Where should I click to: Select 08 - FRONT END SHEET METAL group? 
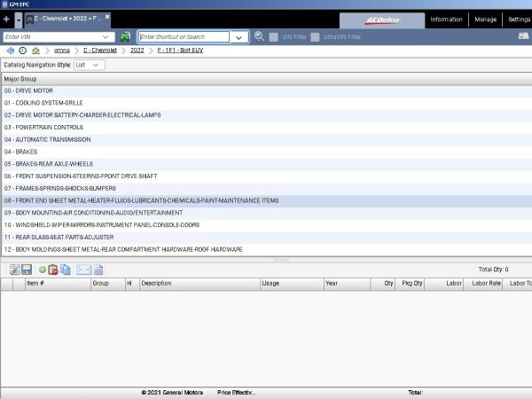pos(267,201)
